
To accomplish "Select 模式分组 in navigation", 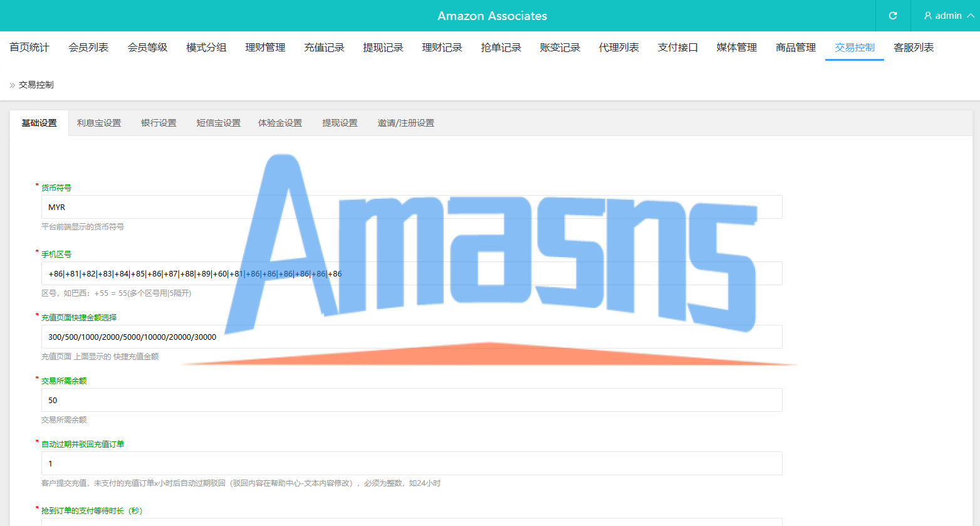I will pos(206,48).
